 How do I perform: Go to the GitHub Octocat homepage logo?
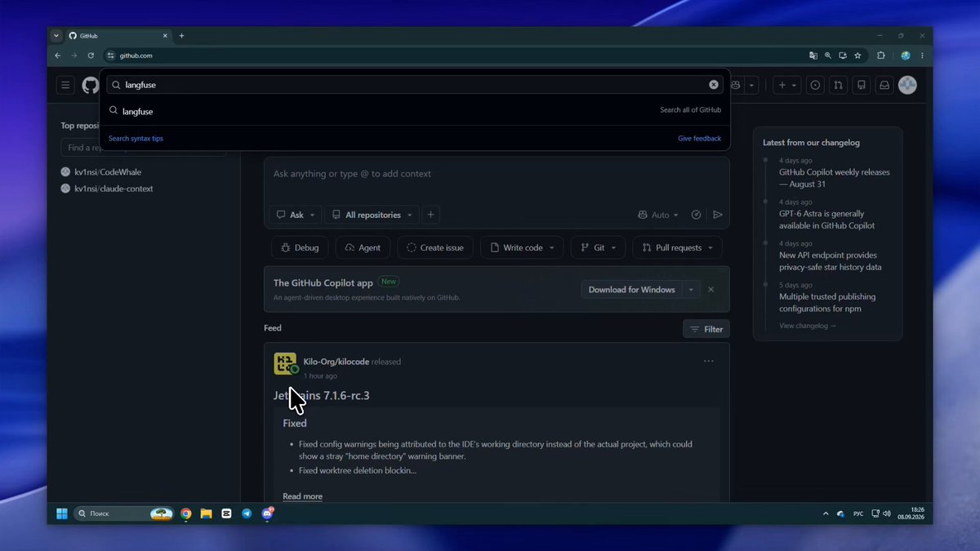90,85
